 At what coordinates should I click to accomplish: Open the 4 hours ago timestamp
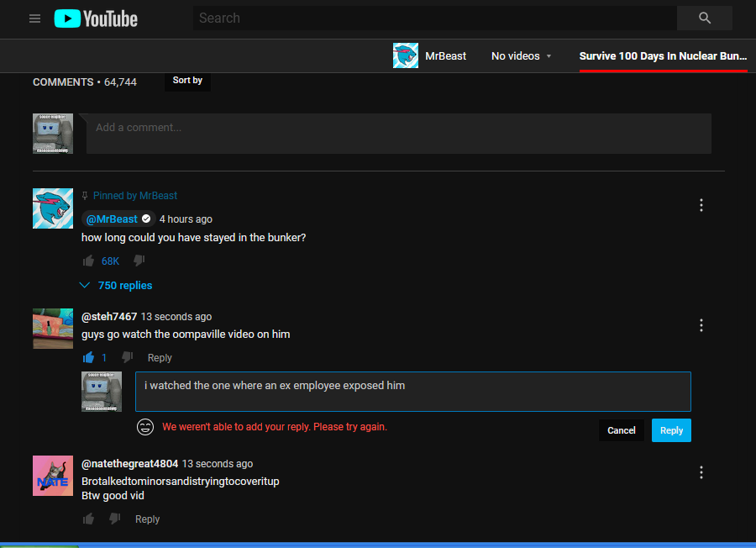[x=186, y=219]
